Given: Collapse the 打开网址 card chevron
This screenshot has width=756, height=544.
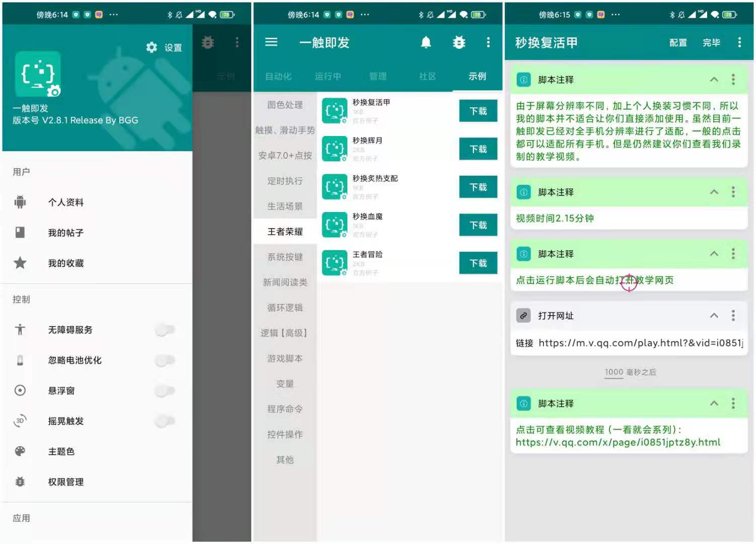Looking at the screenshot, I should (714, 316).
